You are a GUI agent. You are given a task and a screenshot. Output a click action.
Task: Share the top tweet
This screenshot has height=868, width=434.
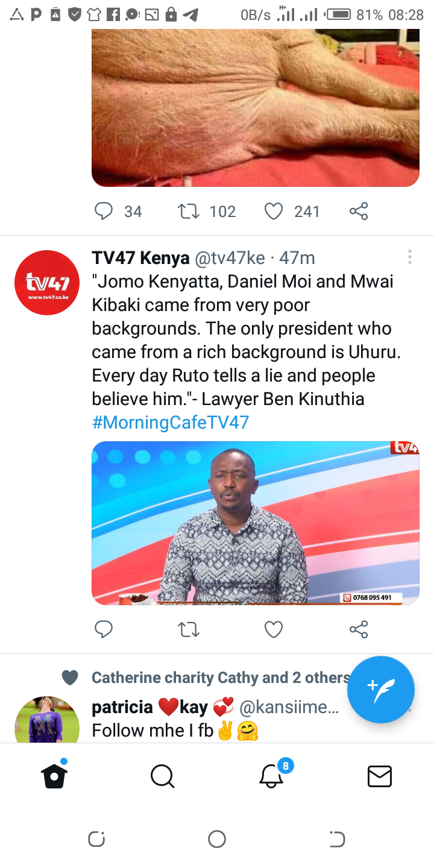click(359, 211)
